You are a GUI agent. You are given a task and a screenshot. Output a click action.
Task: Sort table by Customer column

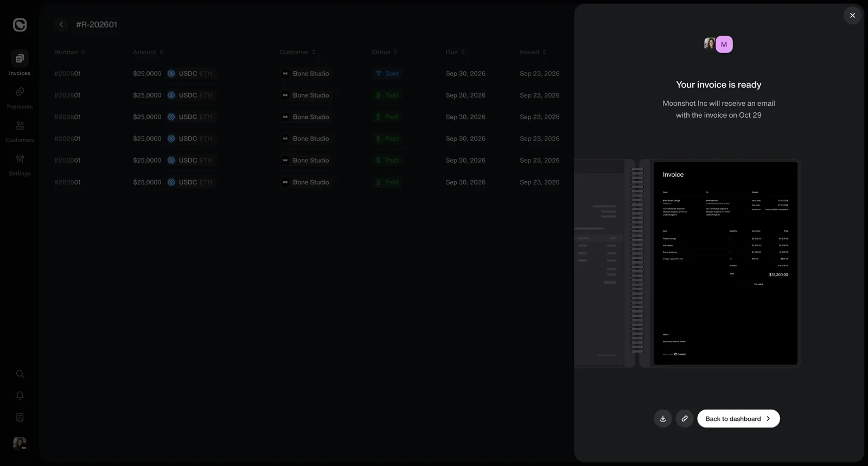click(x=297, y=52)
